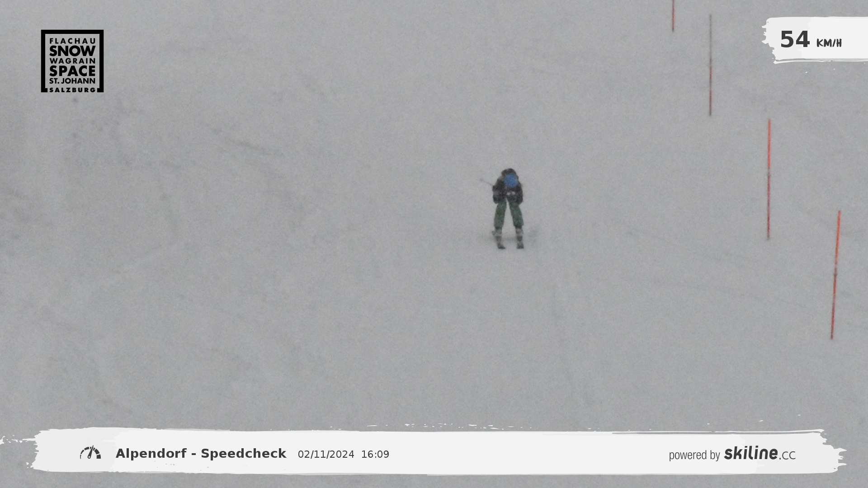Click the .cc suffix after skiline
Viewport: 868px width, 488px height.
coord(788,455)
